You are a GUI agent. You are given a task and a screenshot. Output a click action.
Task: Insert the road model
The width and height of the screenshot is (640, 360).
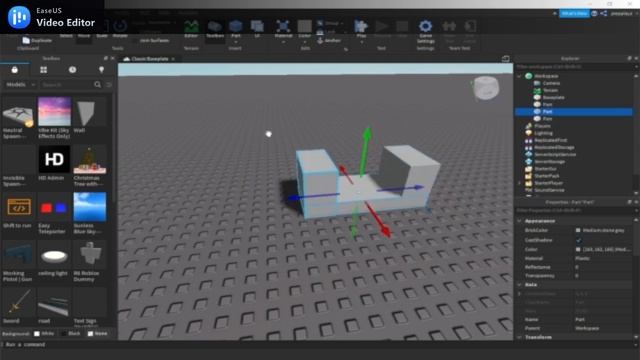tap(54, 302)
